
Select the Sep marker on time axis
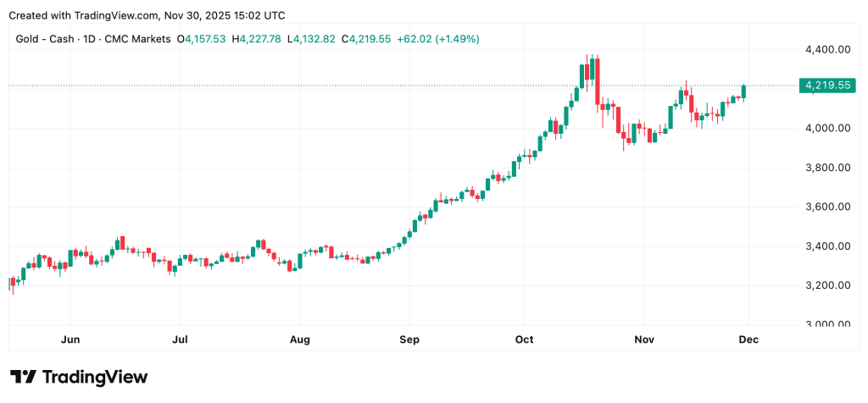click(409, 340)
